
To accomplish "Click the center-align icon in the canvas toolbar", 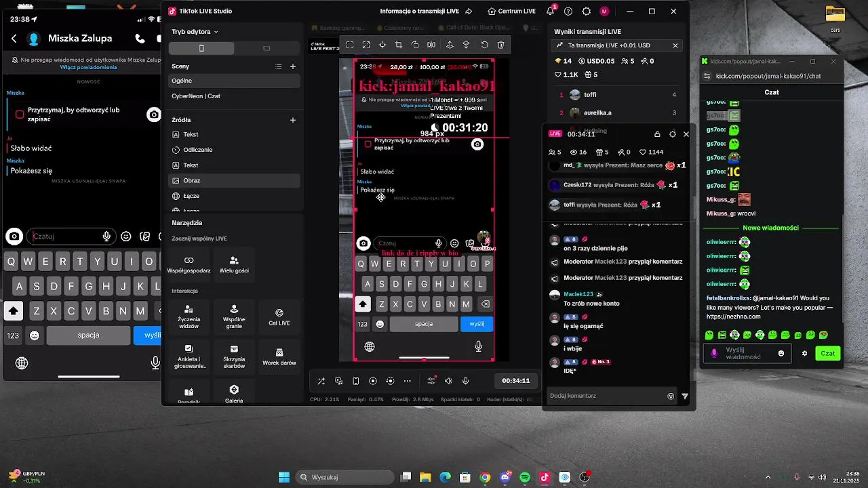I will pyautogui.click(x=382, y=45).
